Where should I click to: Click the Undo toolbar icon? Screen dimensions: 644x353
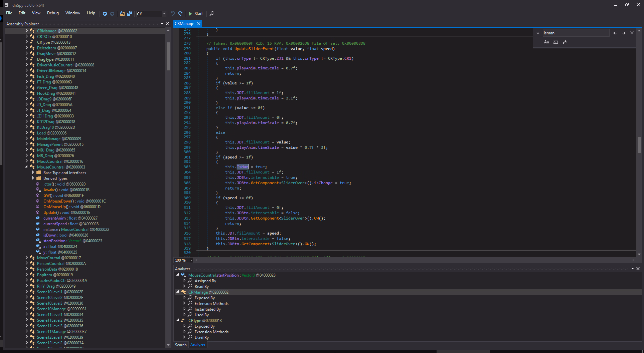tap(173, 14)
